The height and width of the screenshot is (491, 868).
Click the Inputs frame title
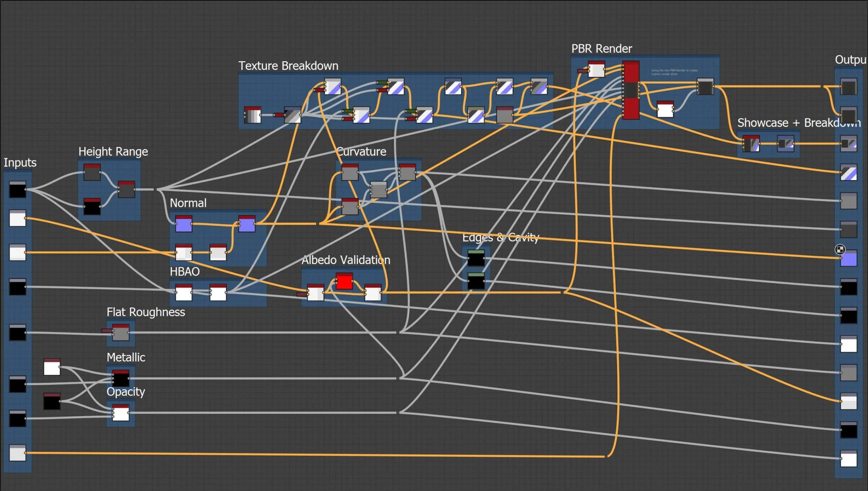click(x=20, y=162)
